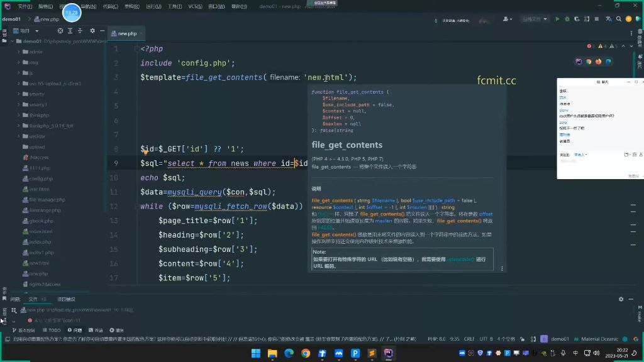Screen dimensions: 644x362
Task: Expand the admin folder
Action: (x=18, y=52)
